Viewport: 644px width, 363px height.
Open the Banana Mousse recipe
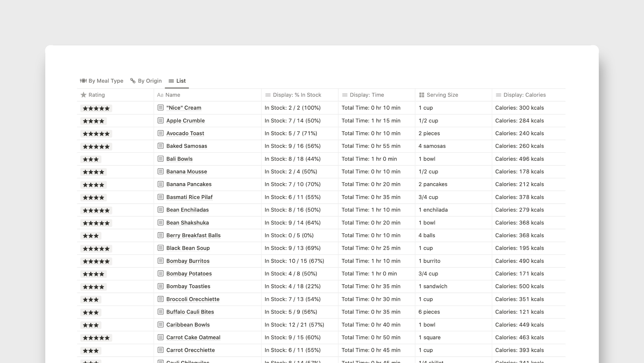pyautogui.click(x=187, y=172)
